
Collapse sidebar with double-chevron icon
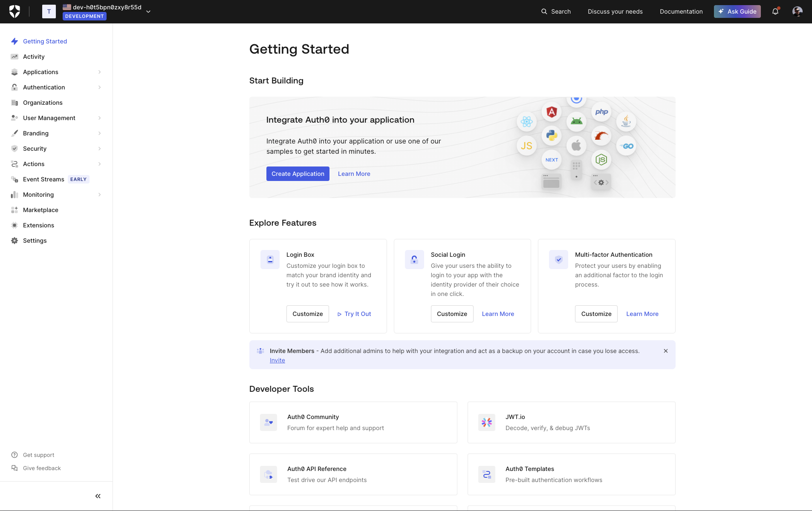coord(98,496)
